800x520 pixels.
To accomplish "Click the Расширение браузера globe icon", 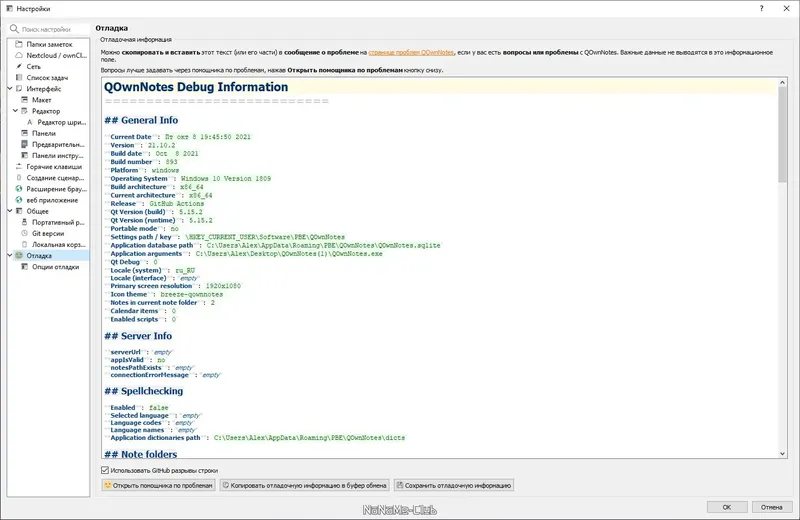I will [19, 189].
